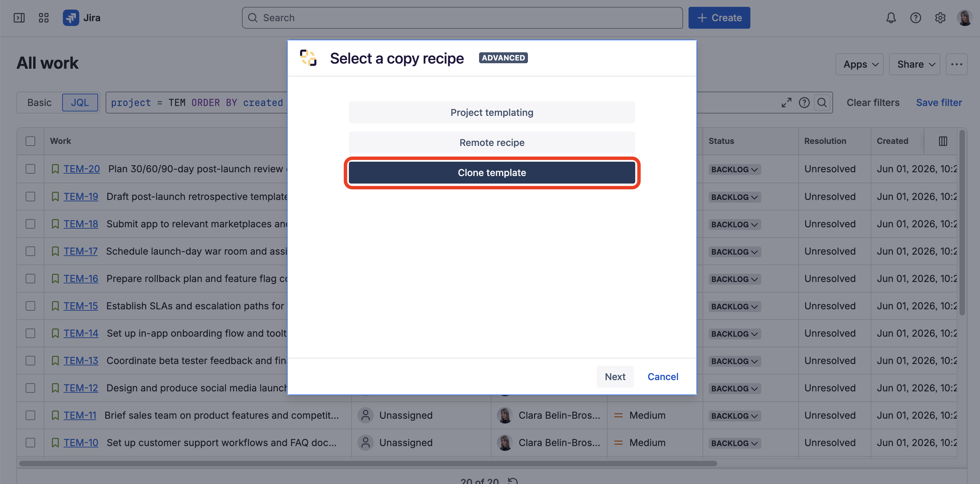Open the column configuration icon
Image resolution: width=980 pixels, height=484 pixels.
943,141
